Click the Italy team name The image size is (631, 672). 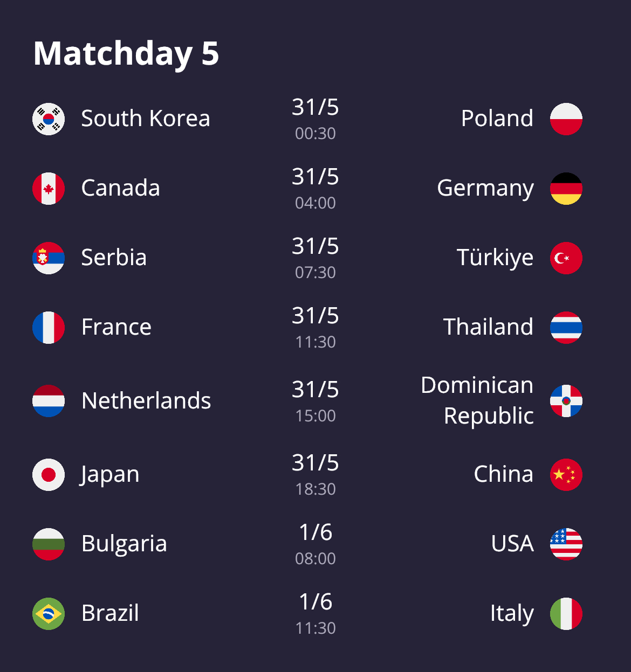point(512,613)
